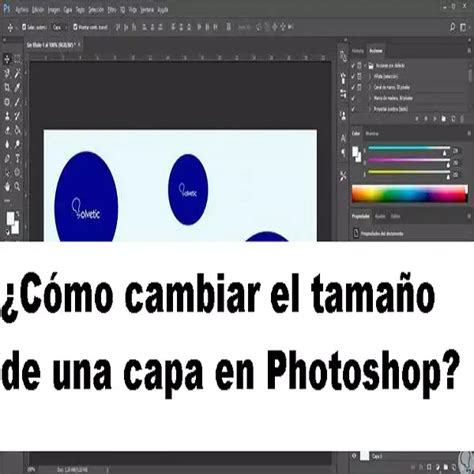Open the Actions panel flyout menu
The height and width of the screenshot is (474, 474).
[x=469, y=51]
